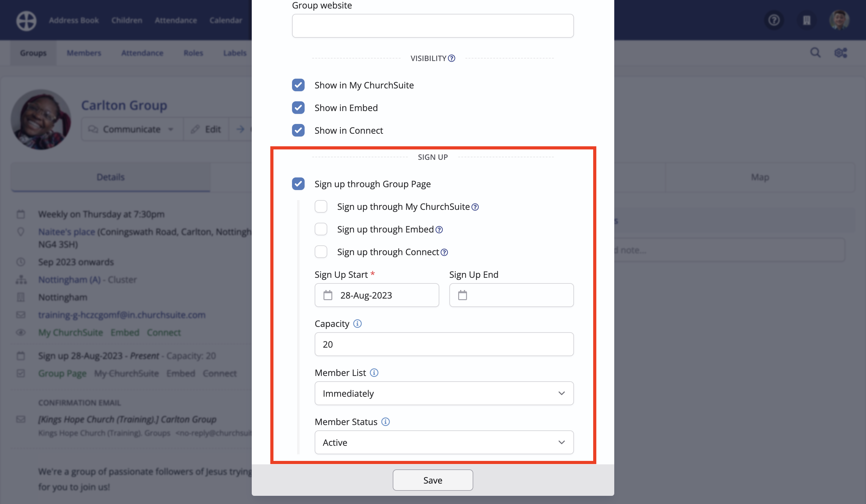Open Address Book module
Viewport: 866px width, 504px height.
click(74, 20)
